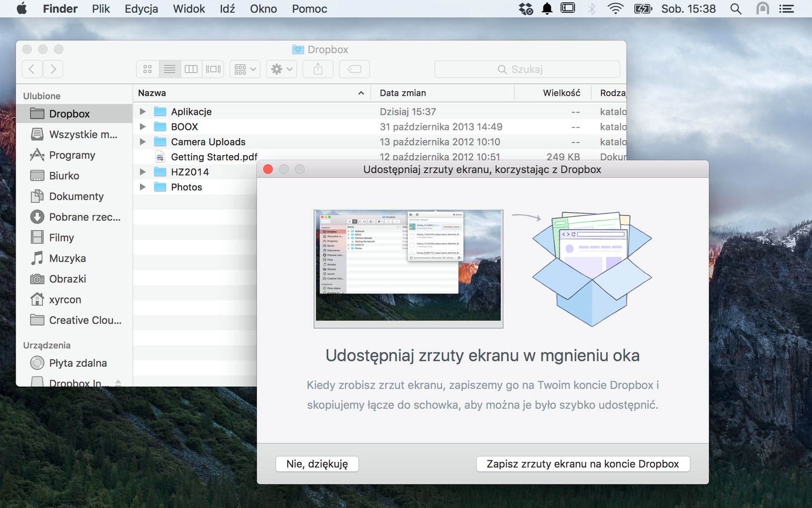The height and width of the screenshot is (508, 812).
Task: Open Creative Cloud Files in sidebar
Action: point(74,320)
